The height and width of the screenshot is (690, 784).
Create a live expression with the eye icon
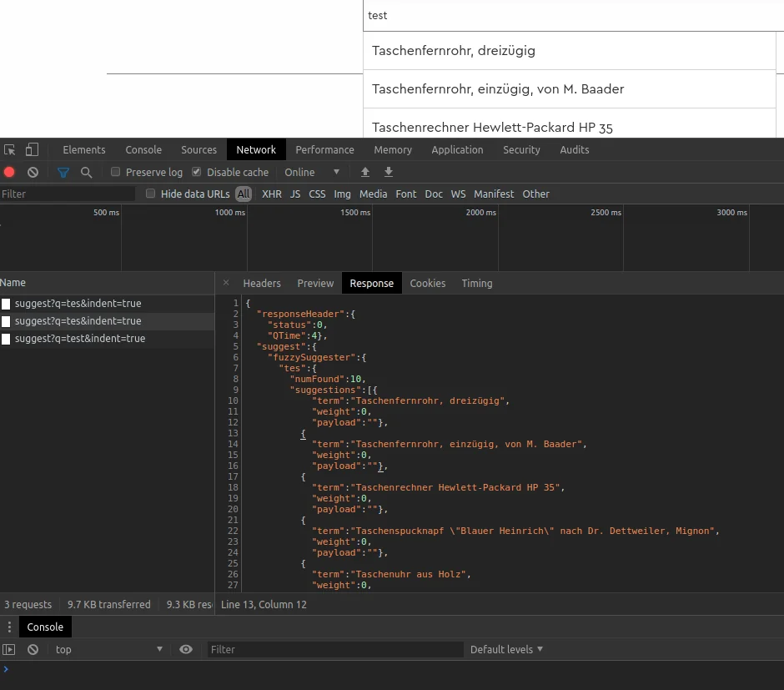pos(185,649)
